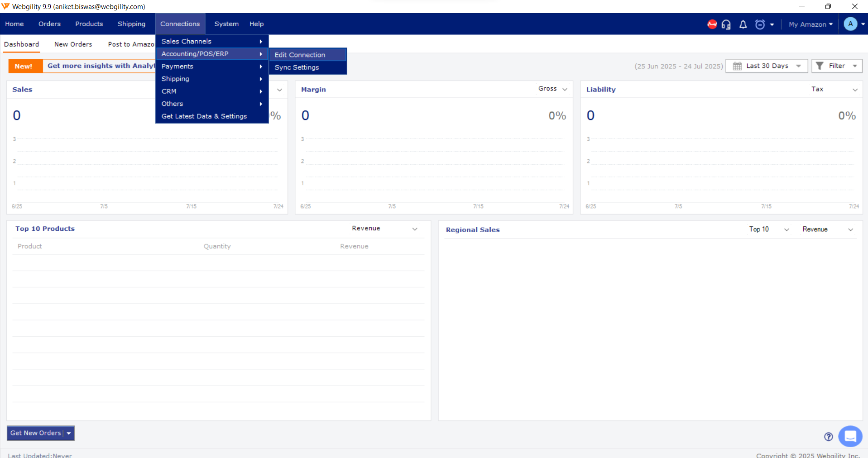Image resolution: width=868 pixels, height=458 pixels.
Task: Open the Get New Orders dropdown arrow
Action: click(69, 433)
